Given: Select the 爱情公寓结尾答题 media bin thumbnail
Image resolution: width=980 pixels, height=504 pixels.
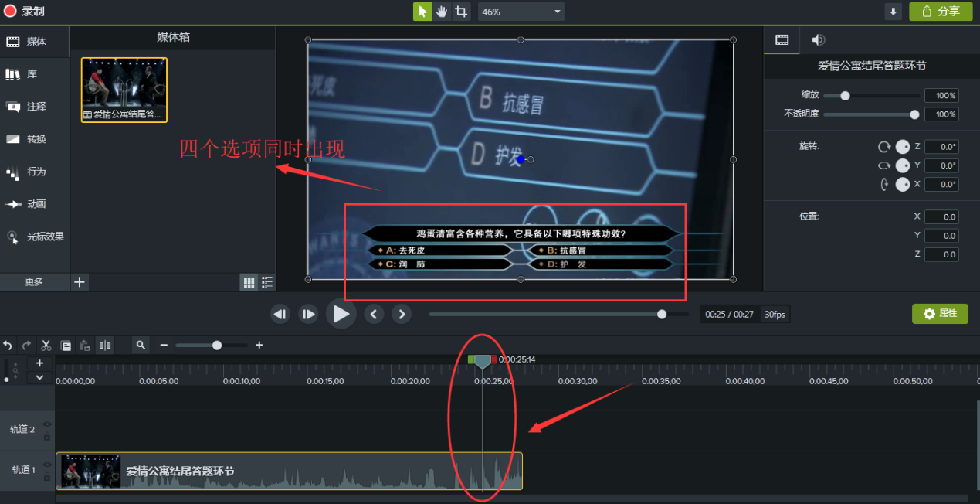Looking at the screenshot, I should [124, 90].
